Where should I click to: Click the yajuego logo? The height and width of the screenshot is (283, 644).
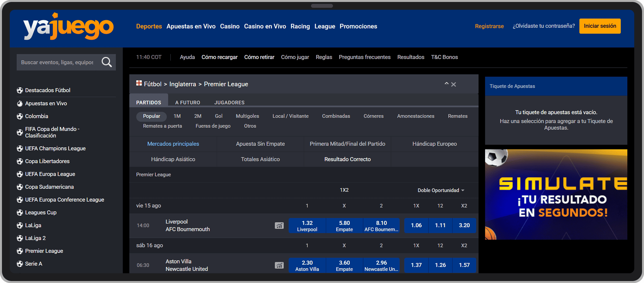tap(69, 26)
